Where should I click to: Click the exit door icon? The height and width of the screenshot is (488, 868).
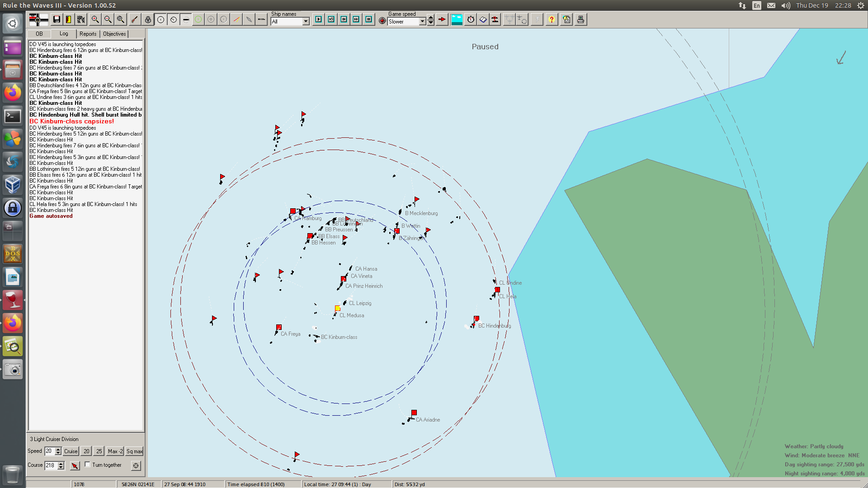pos(69,19)
